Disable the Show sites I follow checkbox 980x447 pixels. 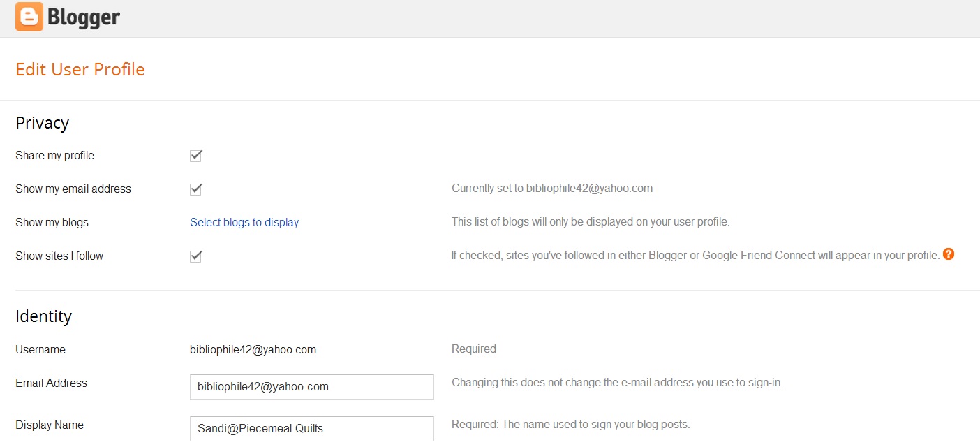point(196,256)
